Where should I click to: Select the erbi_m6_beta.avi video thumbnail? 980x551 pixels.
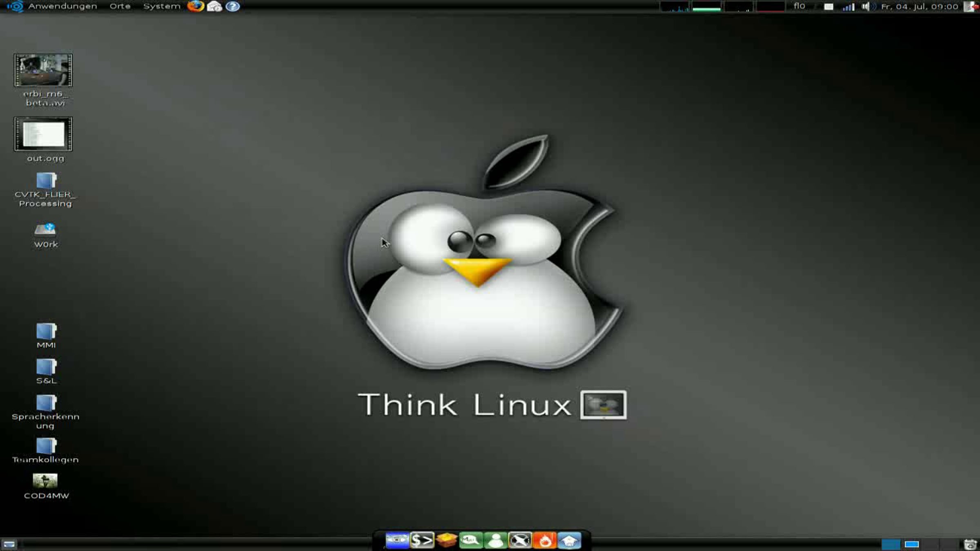coord(43,70)
